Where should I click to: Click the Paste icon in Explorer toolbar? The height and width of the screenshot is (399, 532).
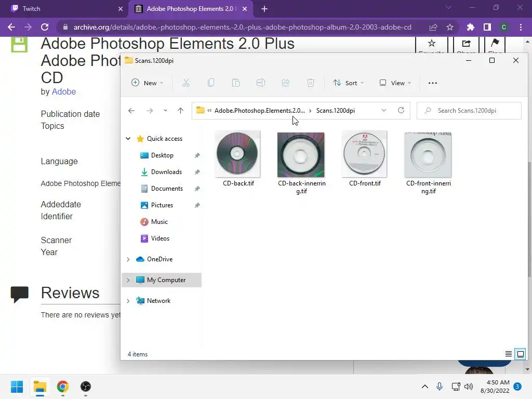click(x=236, y=83)
